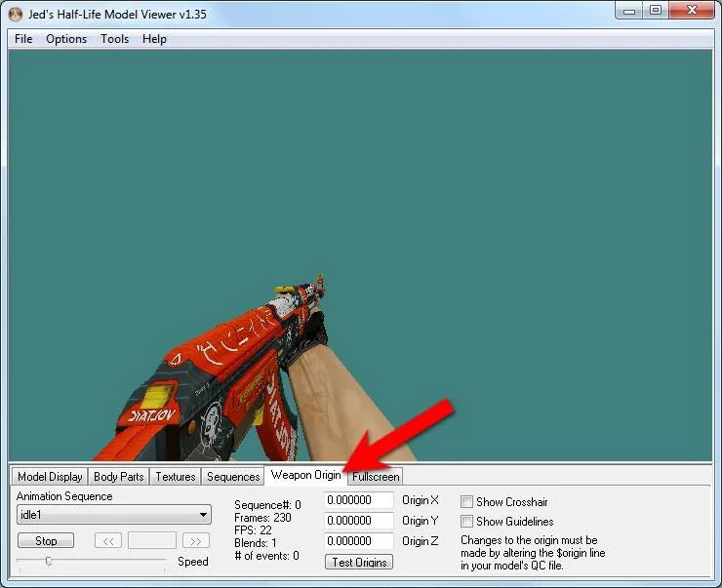Viewport: 722px width, 588px height.
Task: Expand the Animation Sequence idle1 dropdown
Action: 114,515
